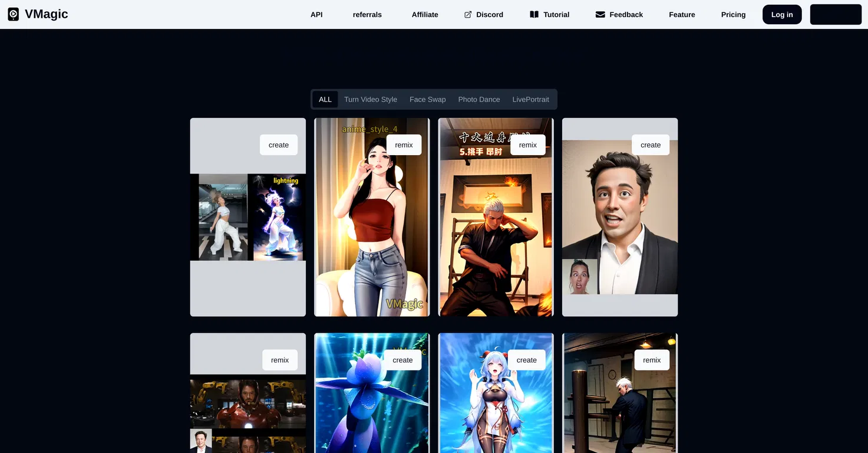View the Pricing page
The width and height of the screenshot is (868, 453).
[x=732, y=14]
